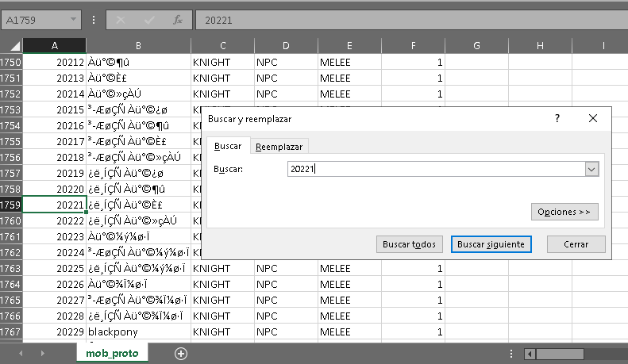This screenshot has height=364, width=628.
Task: Click NPC cell in row 1751
Action: 286,78
